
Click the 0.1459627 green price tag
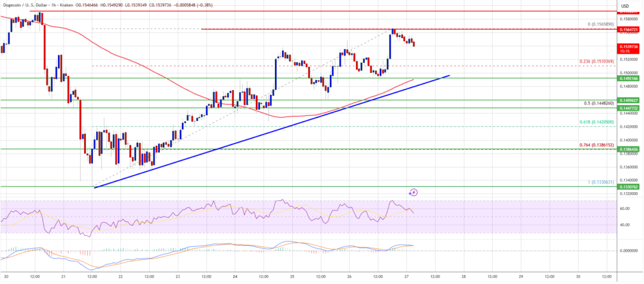pyautogui.click(x=629, y=100)
